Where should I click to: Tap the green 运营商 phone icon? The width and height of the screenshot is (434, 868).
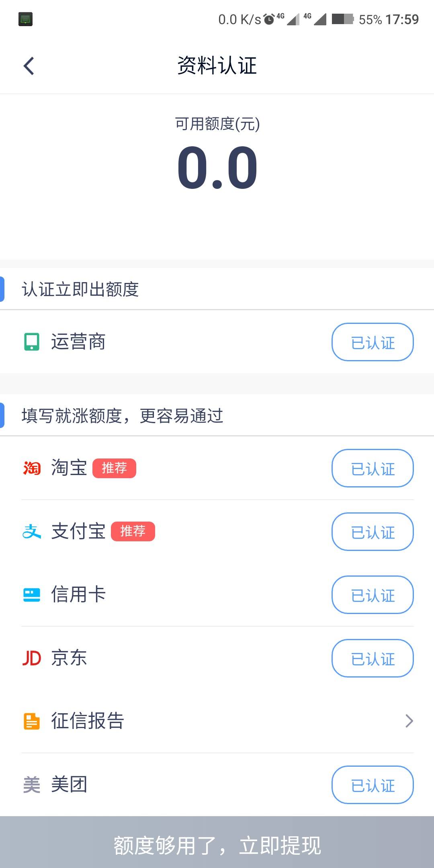pos(32,342)
